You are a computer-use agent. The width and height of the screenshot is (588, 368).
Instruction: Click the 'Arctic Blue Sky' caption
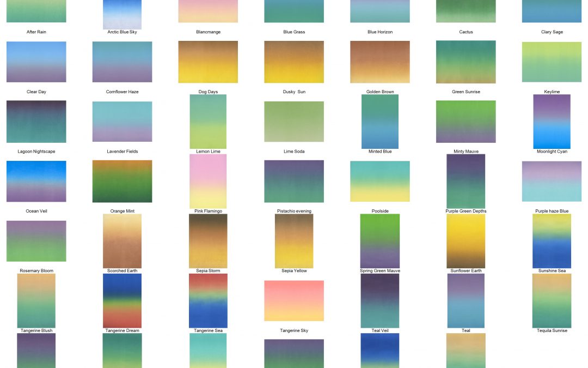[122, 32]
